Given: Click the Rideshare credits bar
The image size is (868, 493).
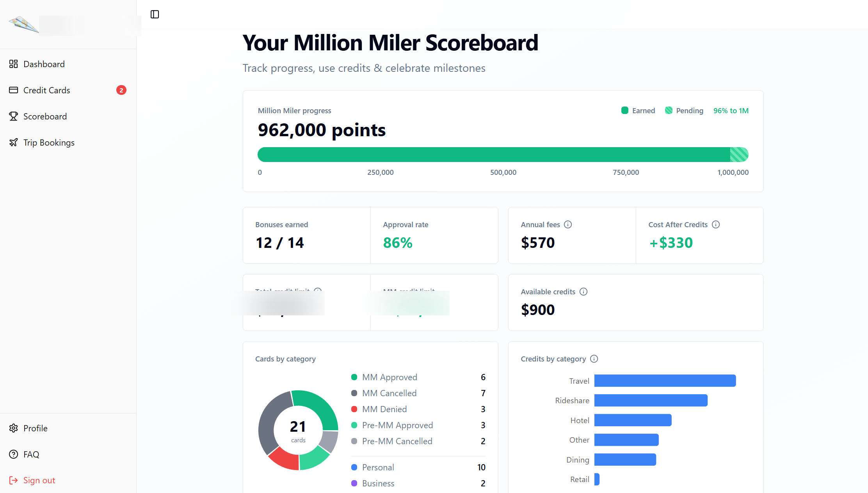Looking at the screenshot, I should (x=651, y=400).
